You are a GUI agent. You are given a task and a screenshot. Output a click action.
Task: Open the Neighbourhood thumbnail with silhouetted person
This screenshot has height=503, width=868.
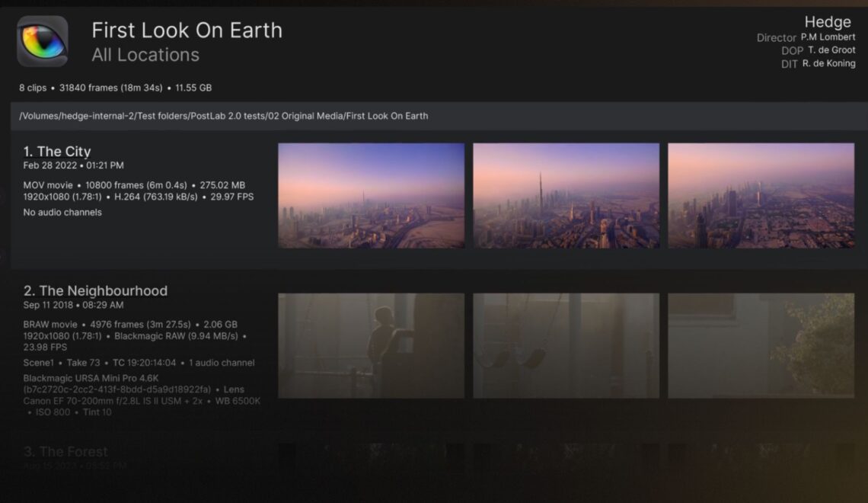click(371, 345)
